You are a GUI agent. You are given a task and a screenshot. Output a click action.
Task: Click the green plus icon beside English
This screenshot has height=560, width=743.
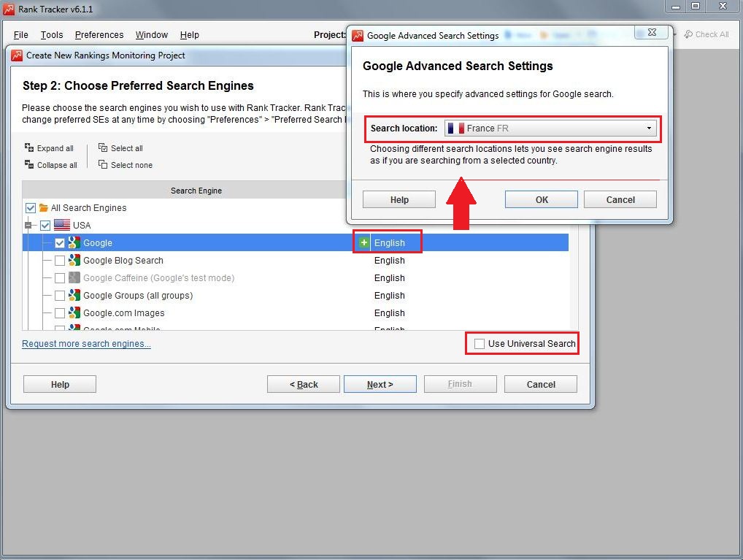pos(363,243)
